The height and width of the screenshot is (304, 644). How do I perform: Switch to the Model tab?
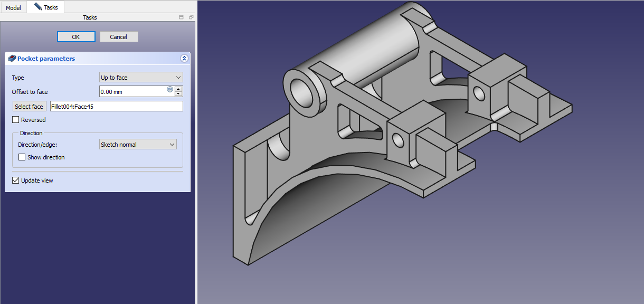click(x=13, y=8)
